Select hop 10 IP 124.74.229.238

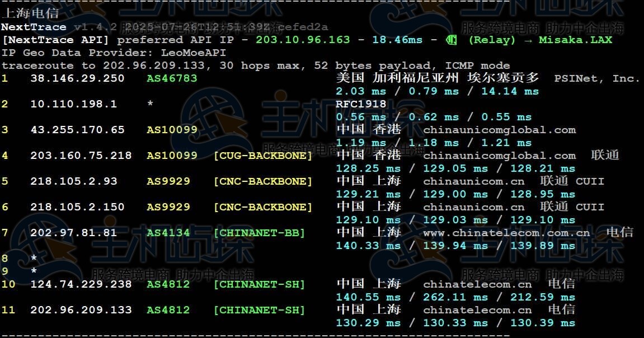[x=81, y=284]
